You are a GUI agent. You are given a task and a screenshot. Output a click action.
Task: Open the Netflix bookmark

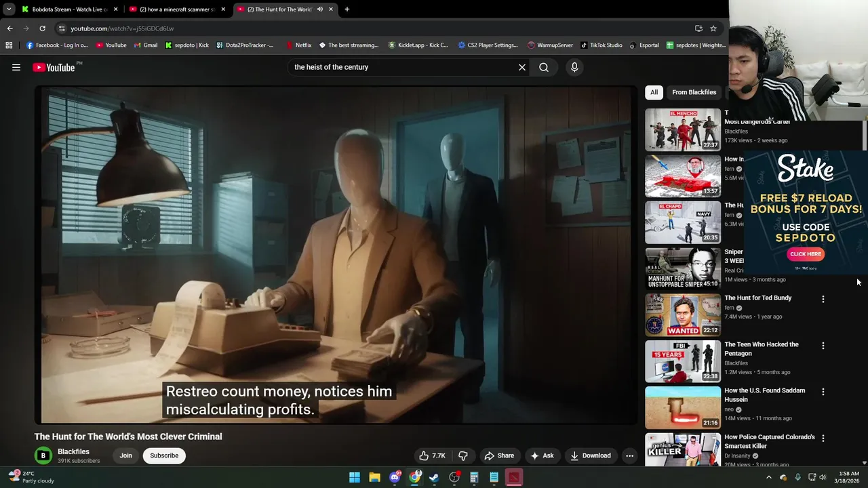298,45
